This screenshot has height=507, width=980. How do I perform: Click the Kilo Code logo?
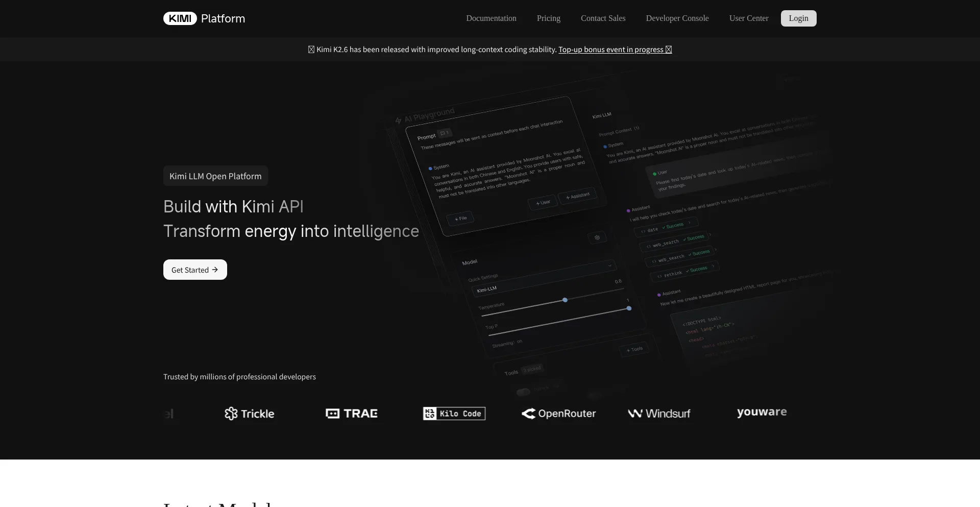coord(454,414)
